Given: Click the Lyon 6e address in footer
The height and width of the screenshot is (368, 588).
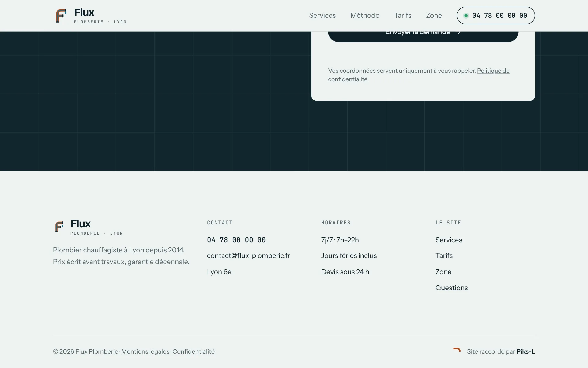Looking at the screenshot, I should click(219, 272).
